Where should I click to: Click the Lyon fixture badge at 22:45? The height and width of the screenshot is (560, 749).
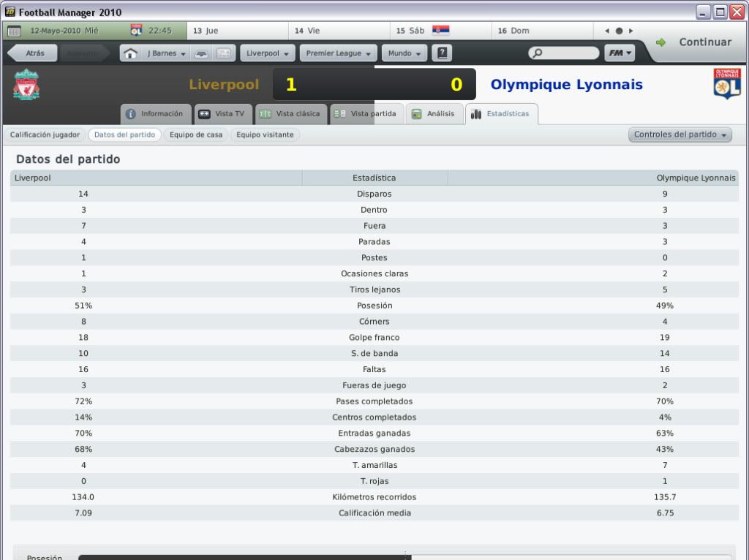click(x=136, y=31)
